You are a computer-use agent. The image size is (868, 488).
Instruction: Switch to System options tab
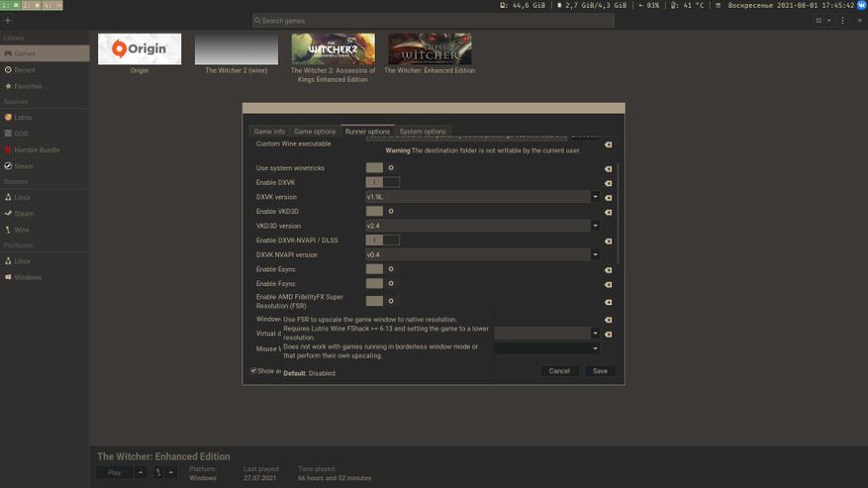click(x=423, y=132)
